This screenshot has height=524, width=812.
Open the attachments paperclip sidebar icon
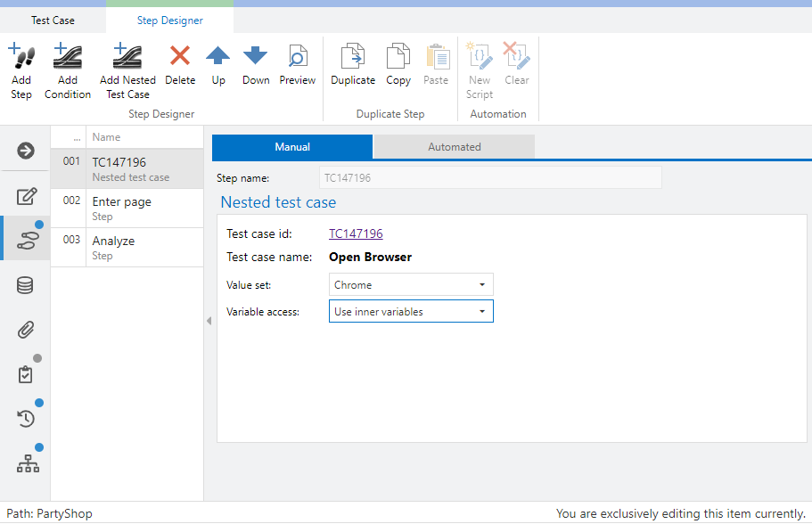(26, 331)
